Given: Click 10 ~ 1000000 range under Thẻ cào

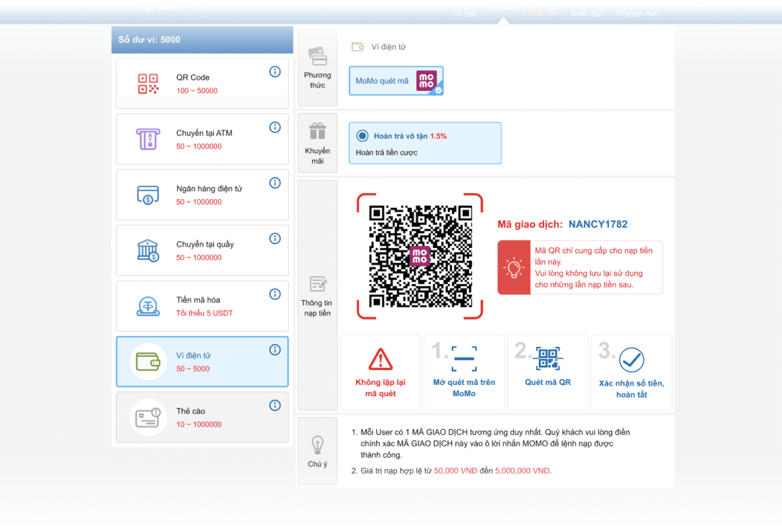Looking at the screenshot, I should coord(199,425).
